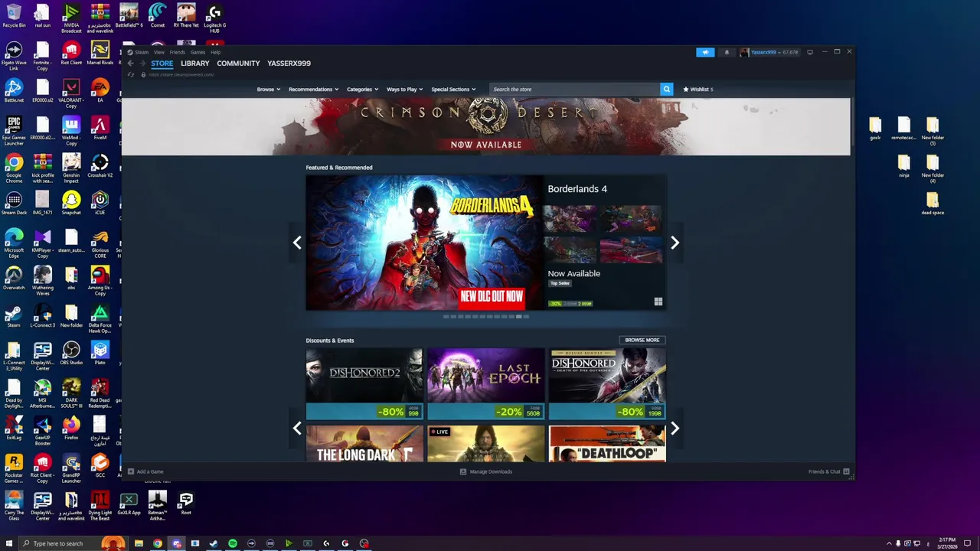
Task: Click inside Search the store field
Action: (574, 90)
